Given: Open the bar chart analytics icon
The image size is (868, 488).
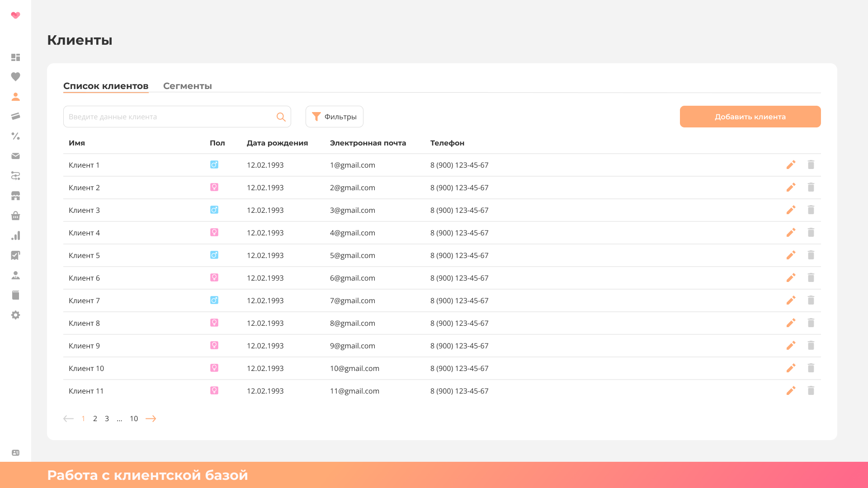Looking at the screenshot, I should (15, 235).
